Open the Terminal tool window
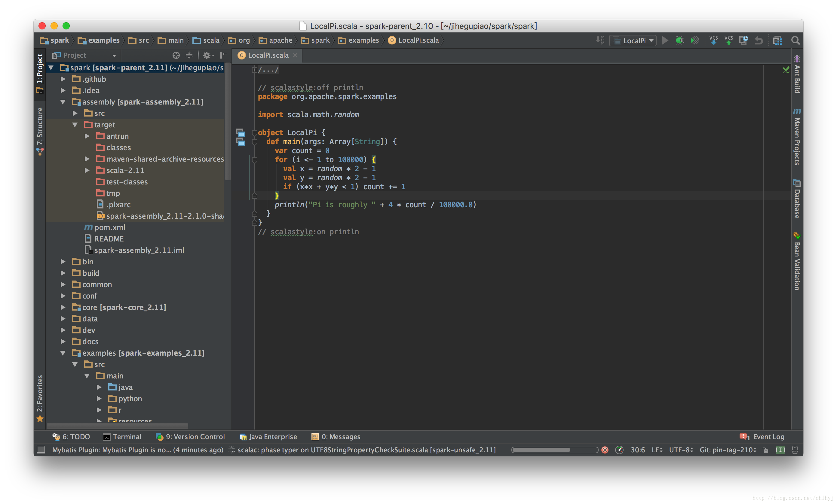Viewport: 837px width, 504px height. tap(122, 437)
